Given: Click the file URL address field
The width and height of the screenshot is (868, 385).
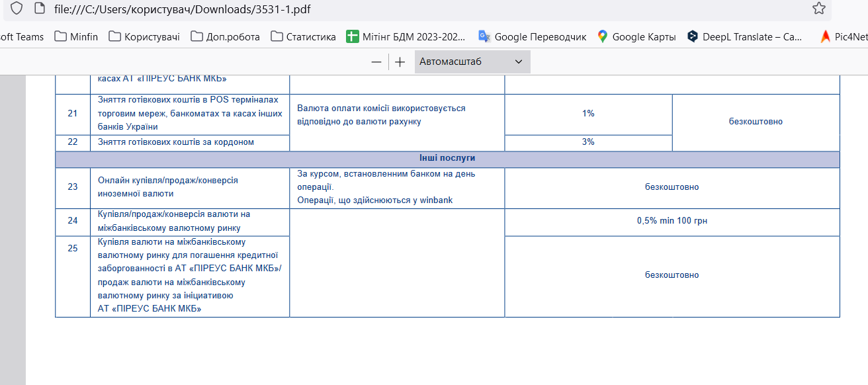Looking at the screenshot, I should (423, 9).
